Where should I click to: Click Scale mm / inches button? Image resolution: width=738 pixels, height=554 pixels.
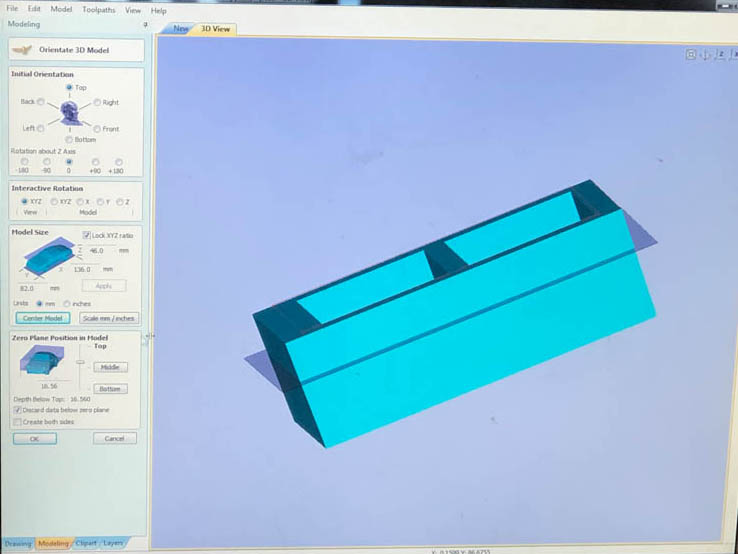[109, 318]
